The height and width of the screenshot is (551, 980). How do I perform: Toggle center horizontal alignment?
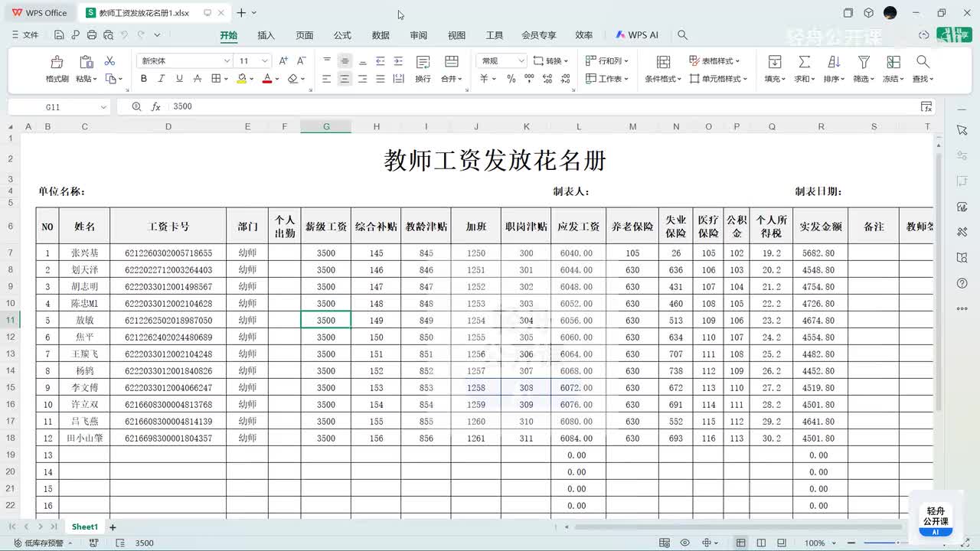pyautogui.click(x=345, y=79)
